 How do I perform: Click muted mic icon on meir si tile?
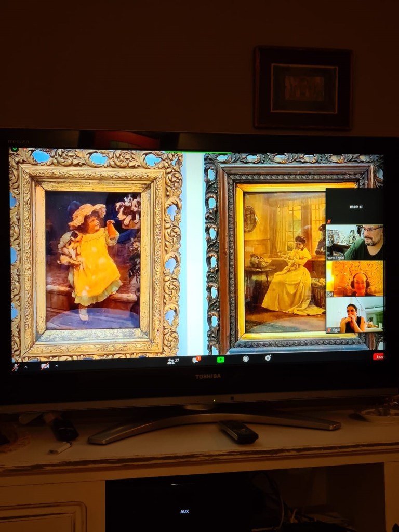coord(329,220)
